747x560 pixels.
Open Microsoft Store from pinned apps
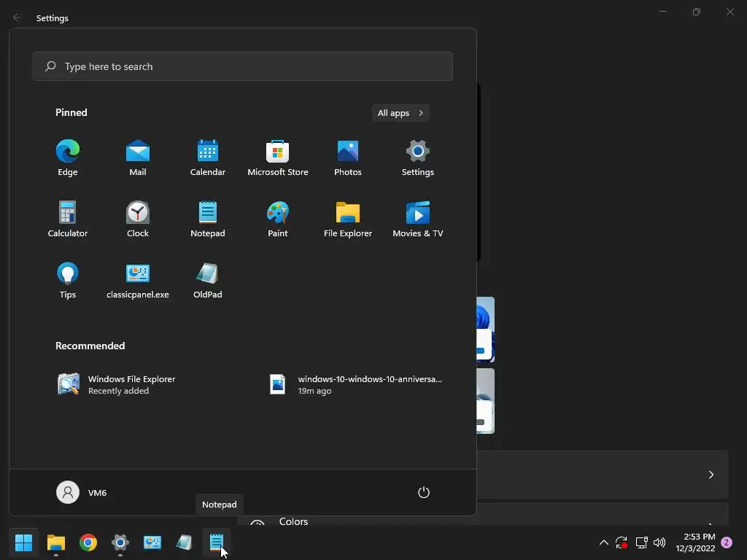tap(278, 158)
